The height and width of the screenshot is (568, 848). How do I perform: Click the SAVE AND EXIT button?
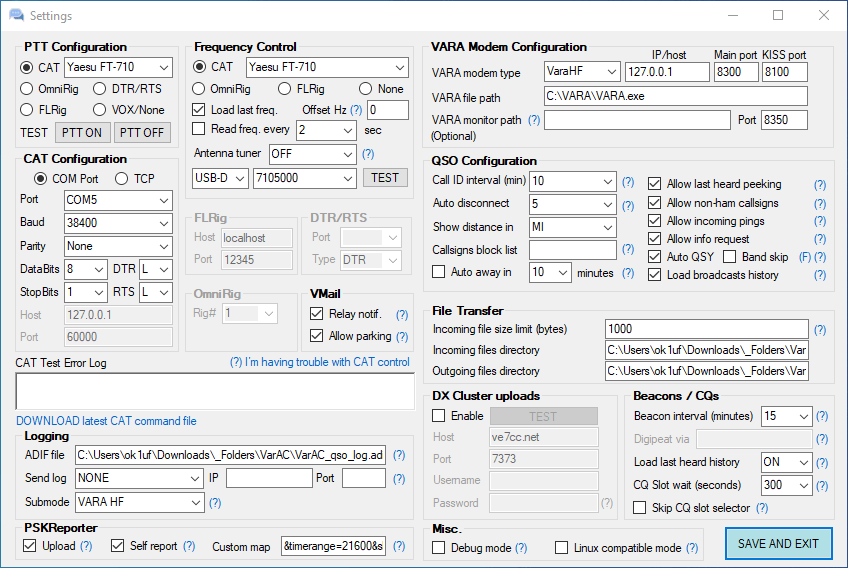[777, 544]
